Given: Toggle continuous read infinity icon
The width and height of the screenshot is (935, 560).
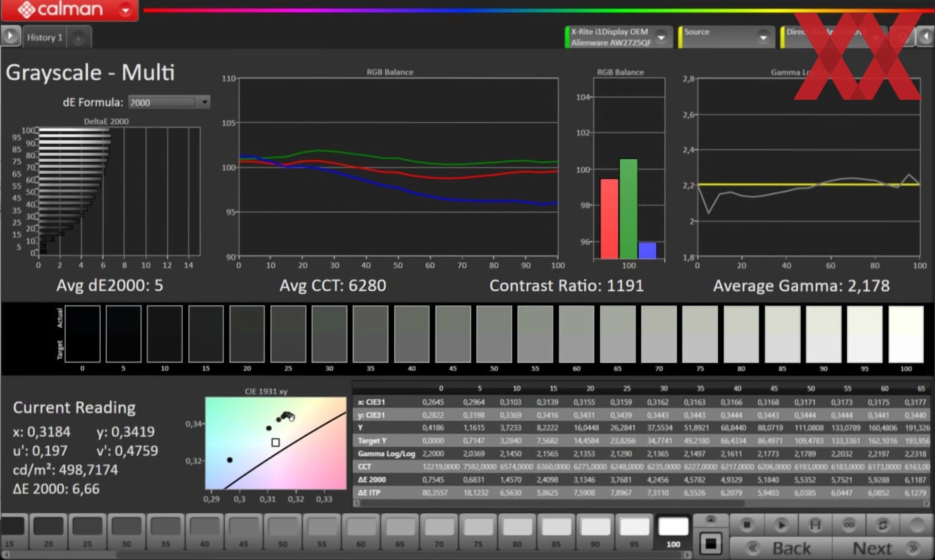Looking at the screenshot, I should click(849, 525).
